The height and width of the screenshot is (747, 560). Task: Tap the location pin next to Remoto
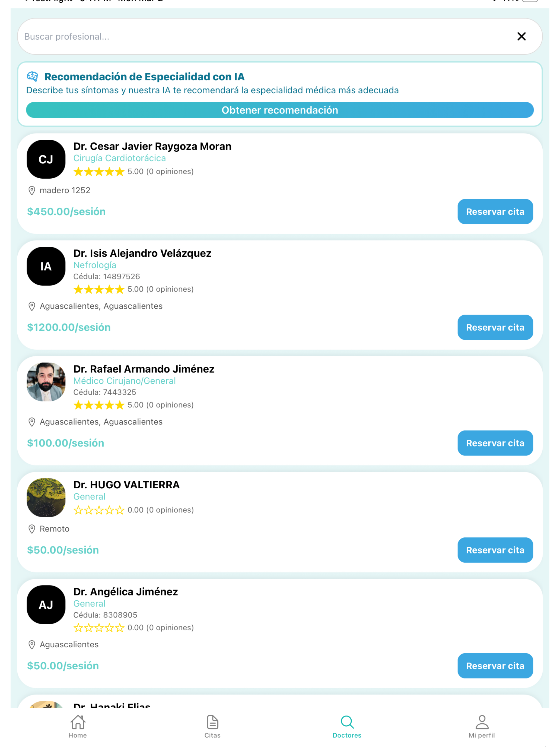(32, 529)
